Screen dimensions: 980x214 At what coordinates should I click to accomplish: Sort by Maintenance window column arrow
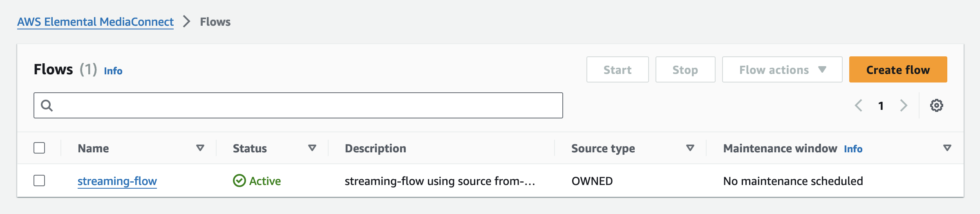tap(947, 148)
